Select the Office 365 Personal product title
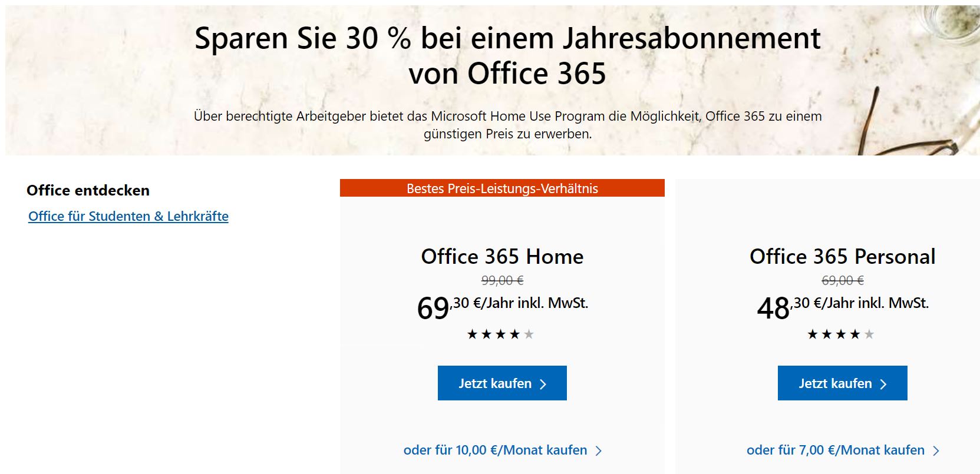The height and width of the screenshot is (474, 980). point(842,257)
